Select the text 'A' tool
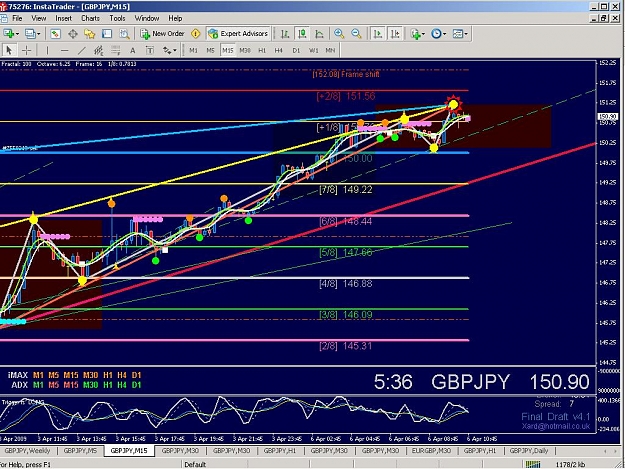625x469 pixels. coord(133,50)
